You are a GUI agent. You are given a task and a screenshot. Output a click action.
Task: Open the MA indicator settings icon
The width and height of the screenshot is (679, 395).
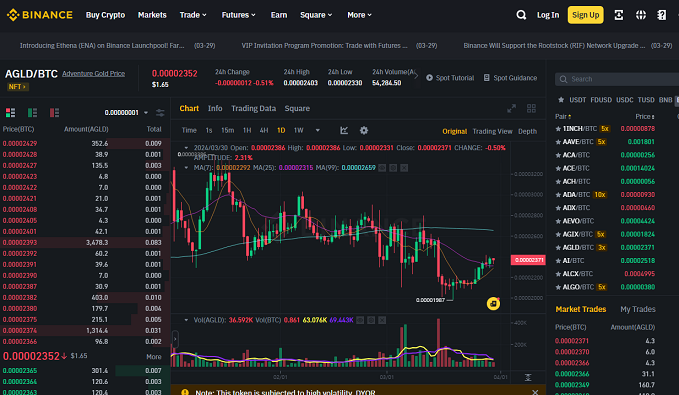393,168
